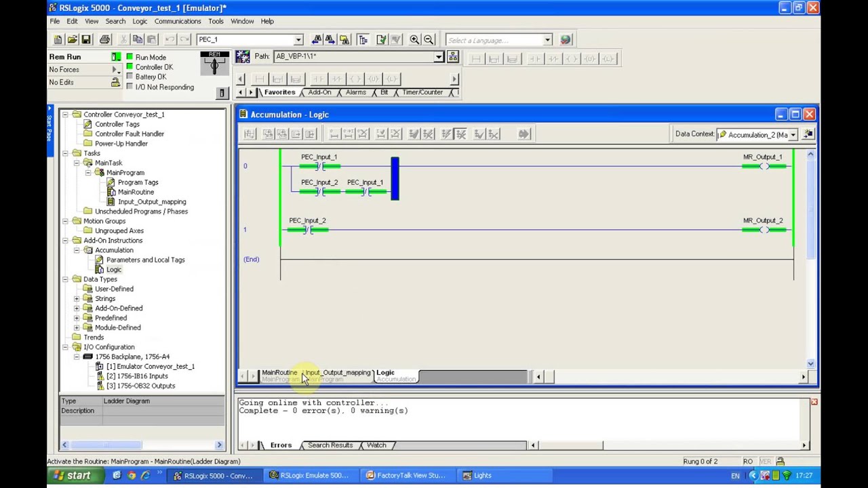Select Input_Output_mapping routine in tree
868x488 pixels.
click(x=152, y=202)
